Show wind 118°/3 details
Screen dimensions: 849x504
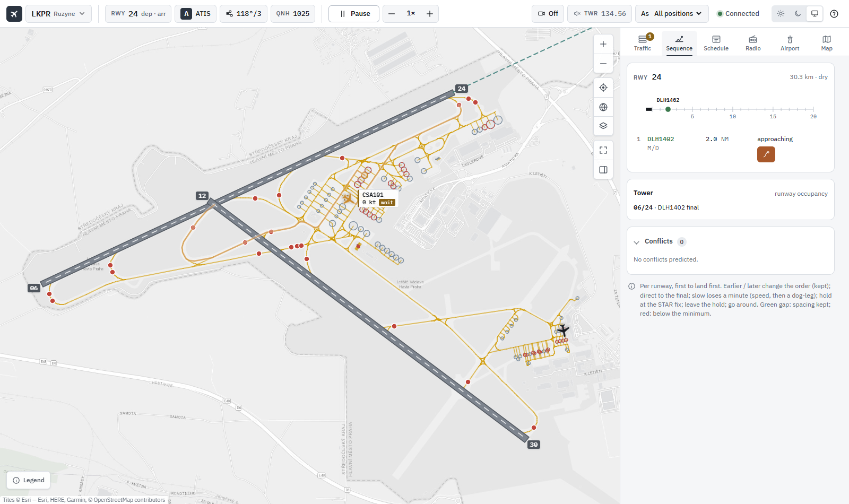pos(244,14)
